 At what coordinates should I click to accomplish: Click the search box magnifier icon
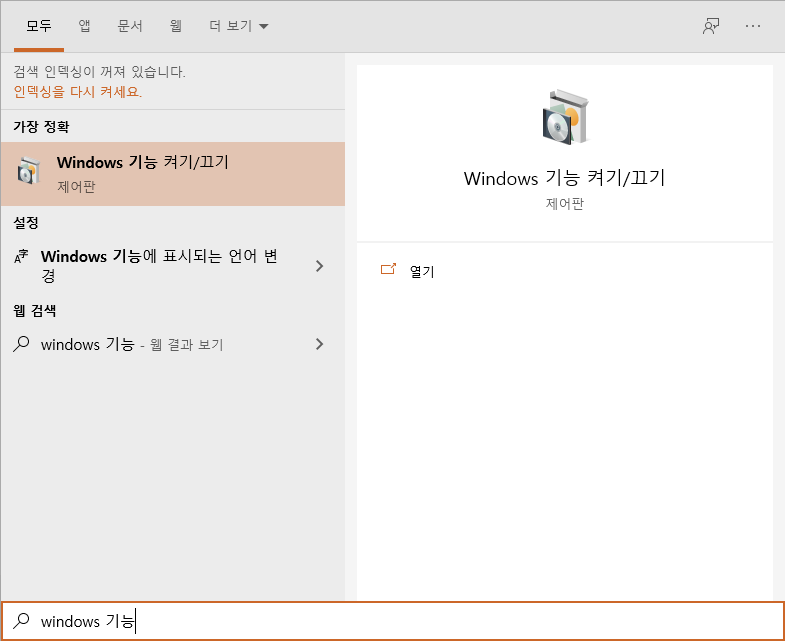(x=21, y=621)
